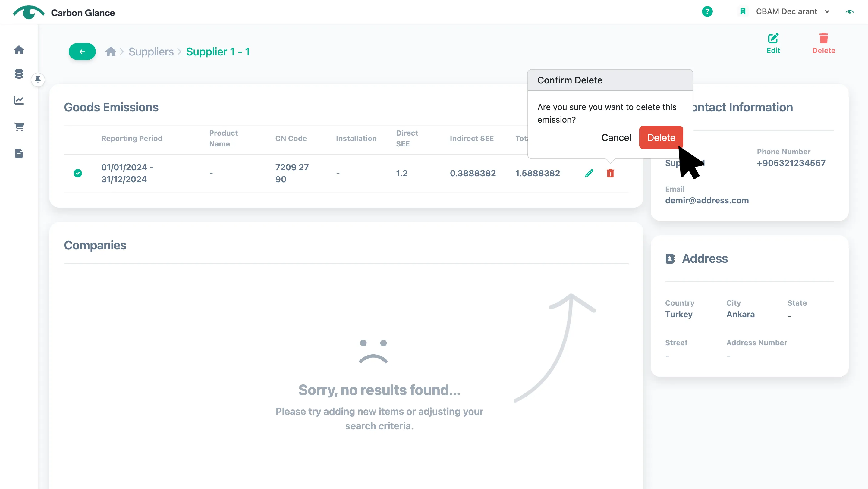The height and width of the screenshot is (489, 868).
Task: Edit the supplier with the top Edit button
Action: click(773, 43)
